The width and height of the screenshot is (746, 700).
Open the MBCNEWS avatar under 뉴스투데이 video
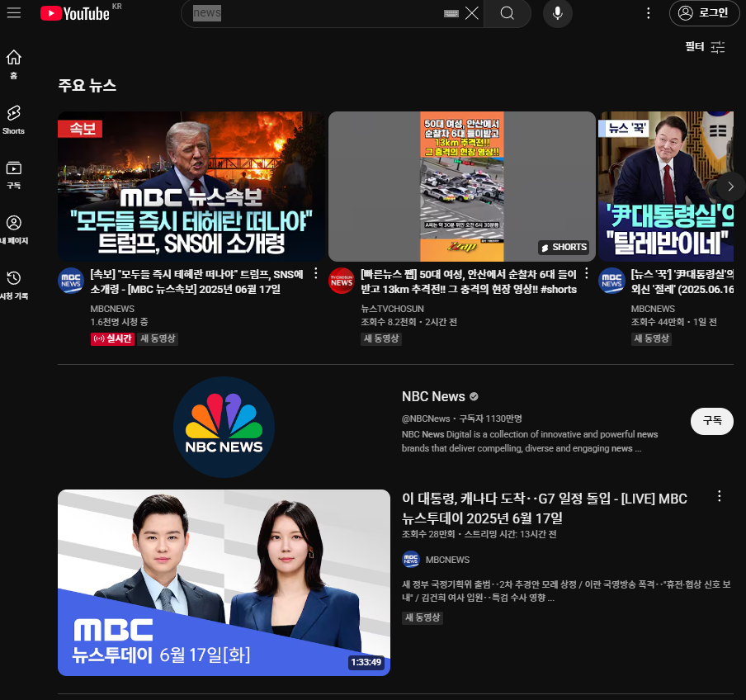pyautogui.click(x=411, y=559)
